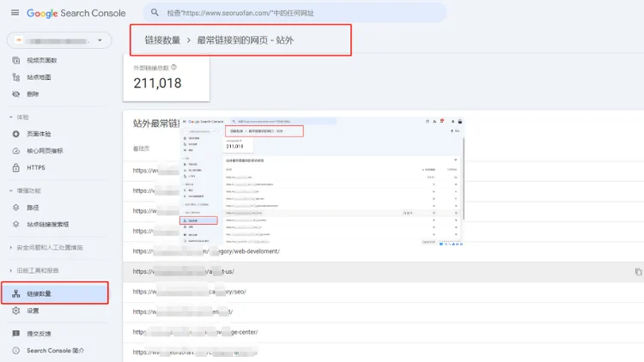Copy URL icon on the about-us row
The height and width of the screenshot is (362, 644).
click(638, 272)
